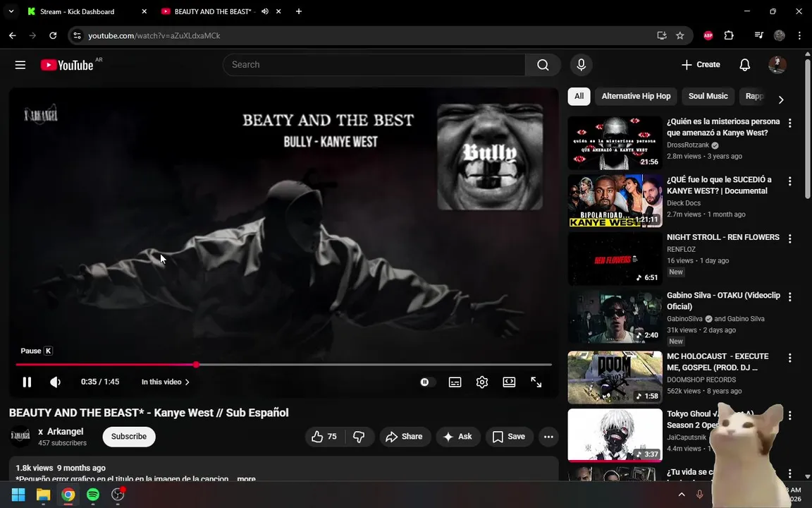Open the DrossRotzank Kanye video thumbnail
This screenshot has height=508, width=812.
coord(615,143)
